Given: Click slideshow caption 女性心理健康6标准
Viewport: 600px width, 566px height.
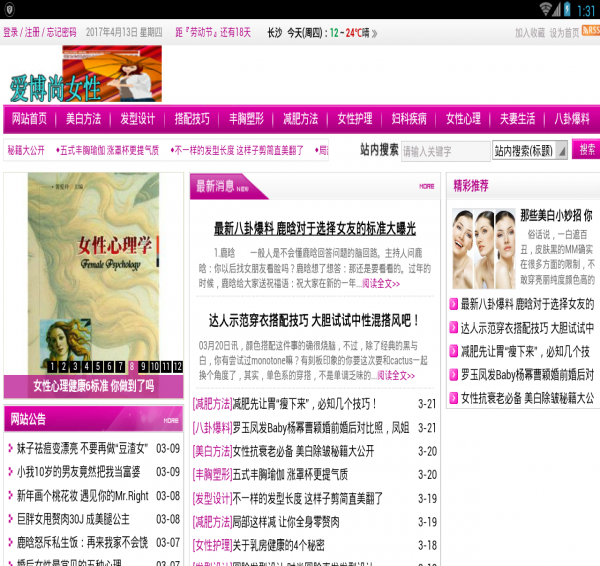Looking at the screenshot, I should point(93,386).
